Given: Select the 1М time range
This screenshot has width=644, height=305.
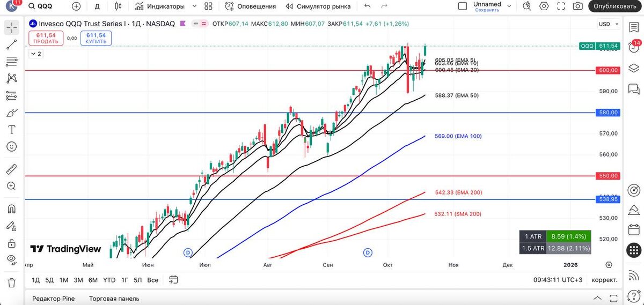Looking at the screenshot, I should pos(64,280).
